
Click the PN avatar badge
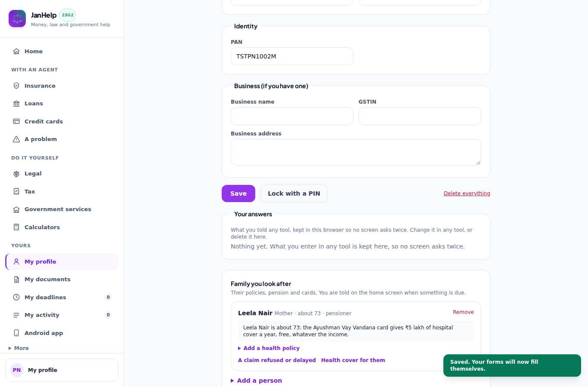click(17, 370)
